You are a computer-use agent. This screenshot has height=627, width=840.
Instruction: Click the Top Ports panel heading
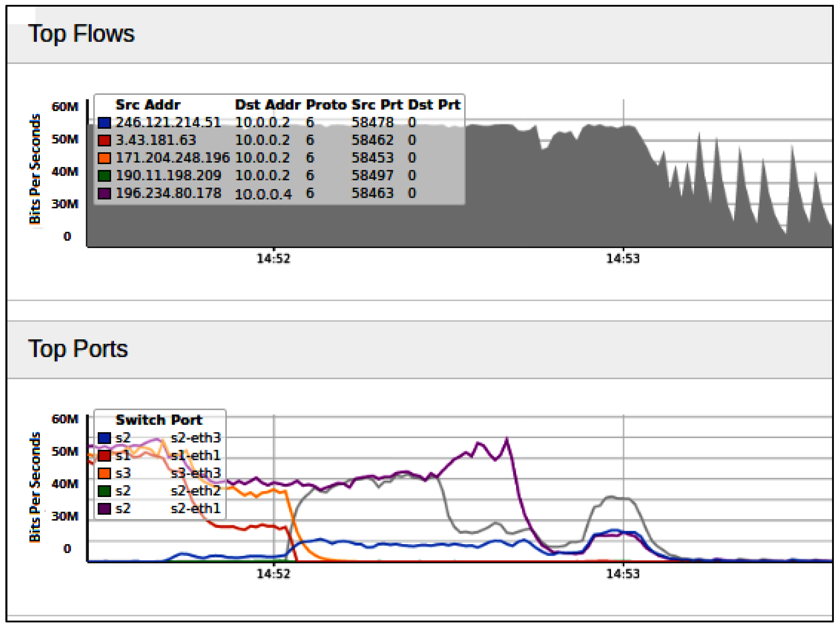click(78, 349)
